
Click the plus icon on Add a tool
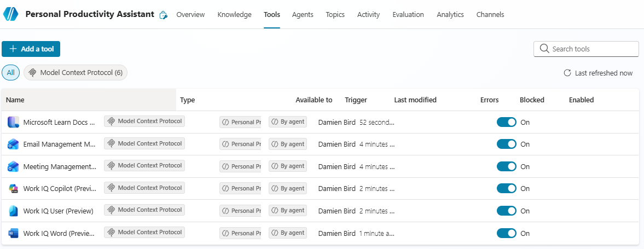point(13,49)
